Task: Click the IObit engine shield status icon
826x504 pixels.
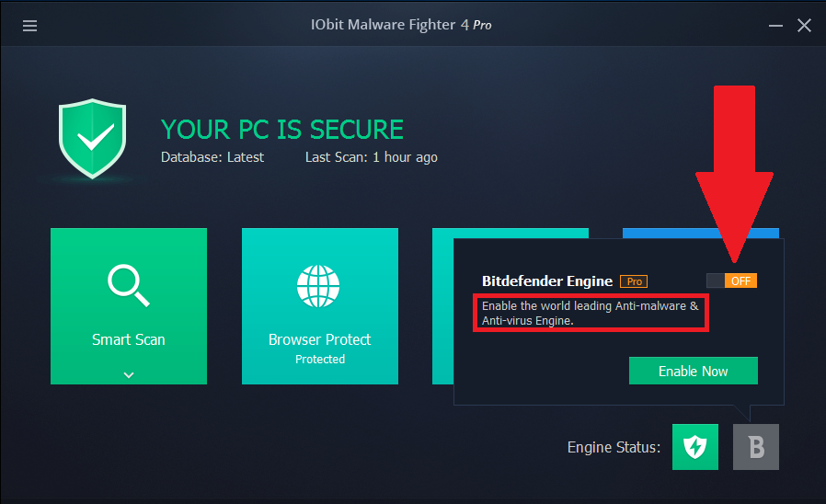Action: [x=694, y=447]
